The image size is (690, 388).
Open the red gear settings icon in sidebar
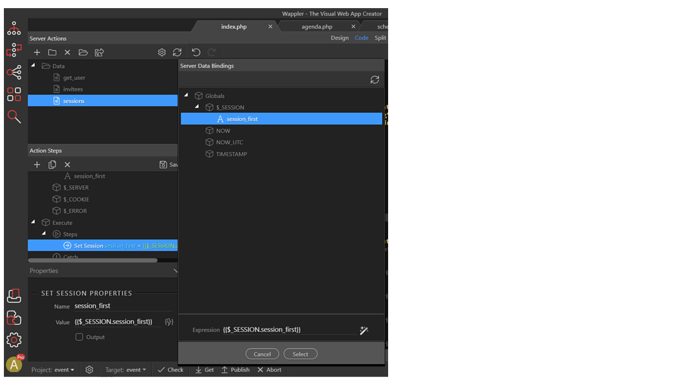(x=14, y=340)
